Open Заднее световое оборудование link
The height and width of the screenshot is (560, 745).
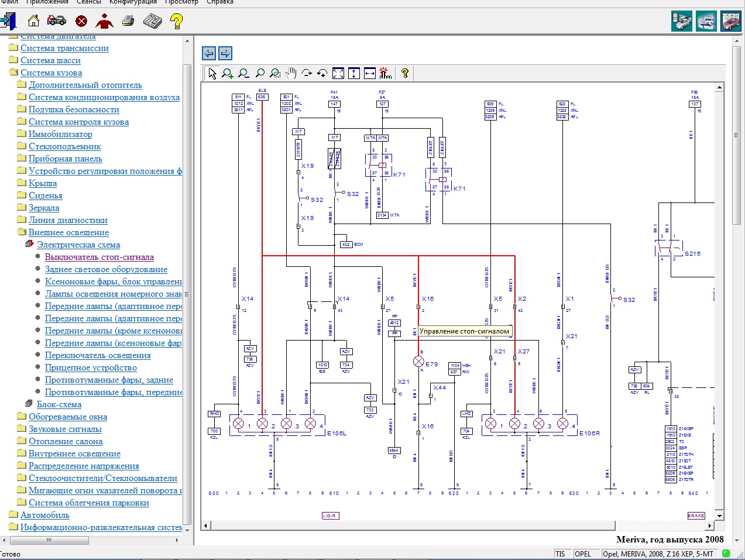pos(106,269)
